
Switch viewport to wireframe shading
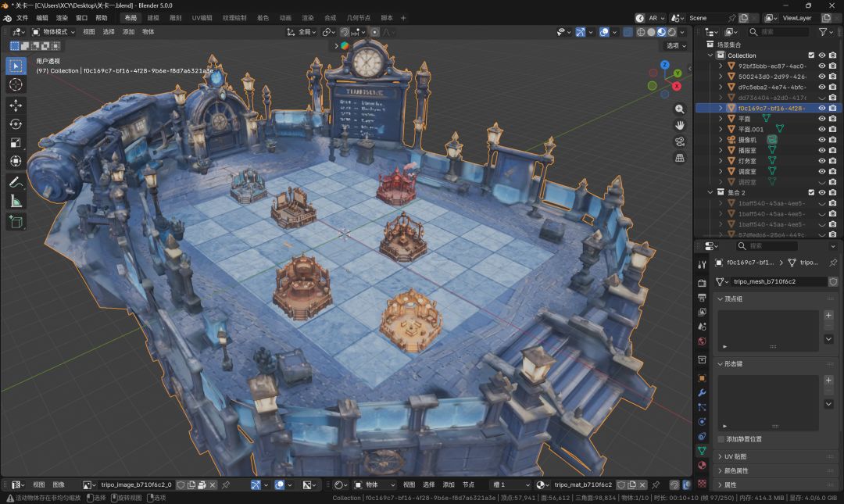point(641,32)
